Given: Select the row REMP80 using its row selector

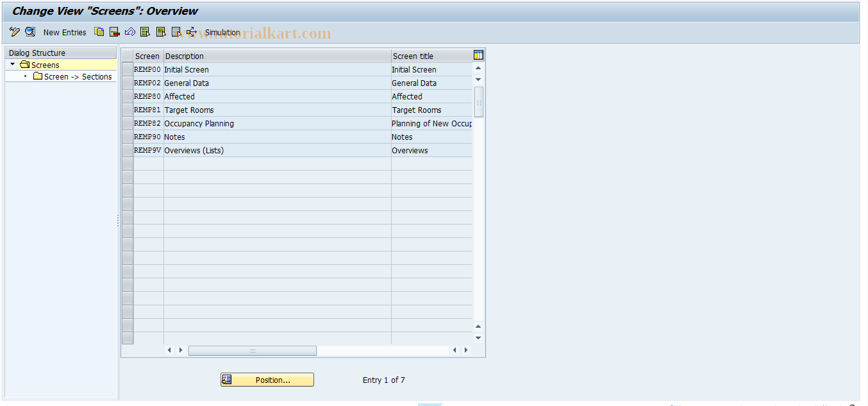Looking at the screenshot, I should (x=128, y=96).
